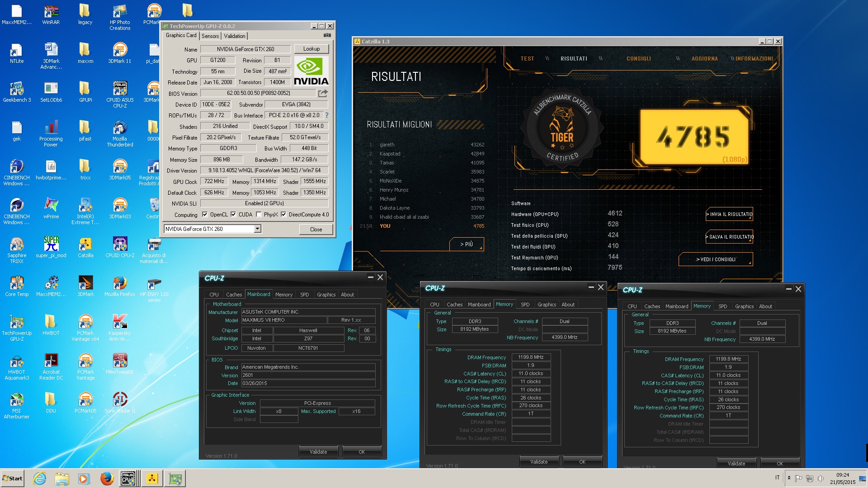Open the AGGIORNA tab in Catzilla
Image resolution: width=868 pixels, height=488 pixels.
[704, 59]
